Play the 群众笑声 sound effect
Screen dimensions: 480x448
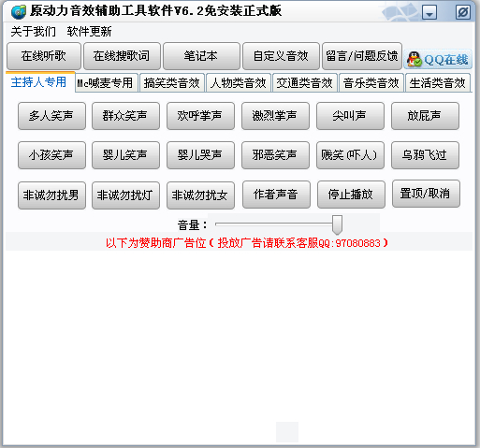[x=125, y=116]
